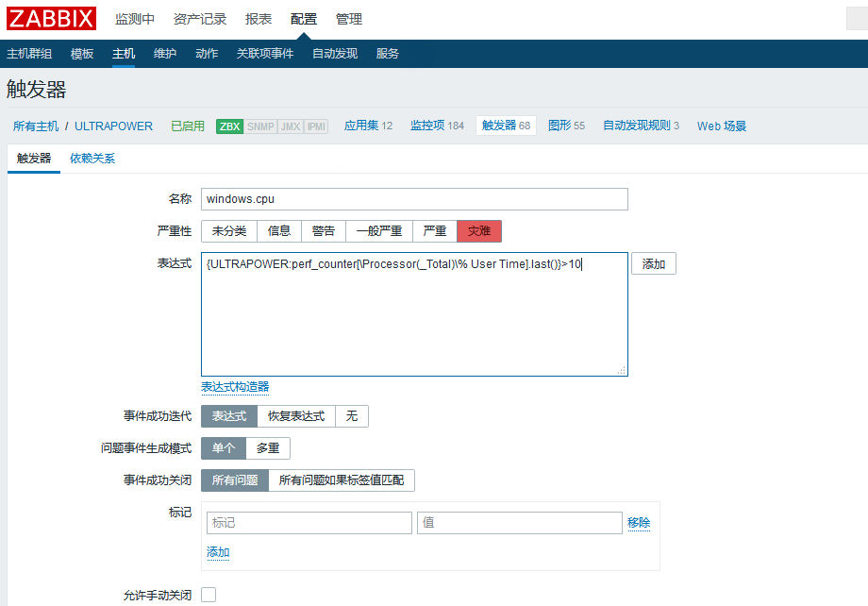Open 图形 55 link
This screenshot has width=868, height=606.
click(566, 126)
